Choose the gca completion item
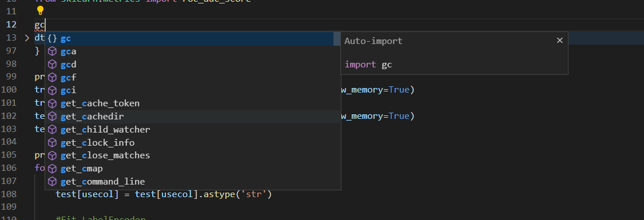 (193, 52)
